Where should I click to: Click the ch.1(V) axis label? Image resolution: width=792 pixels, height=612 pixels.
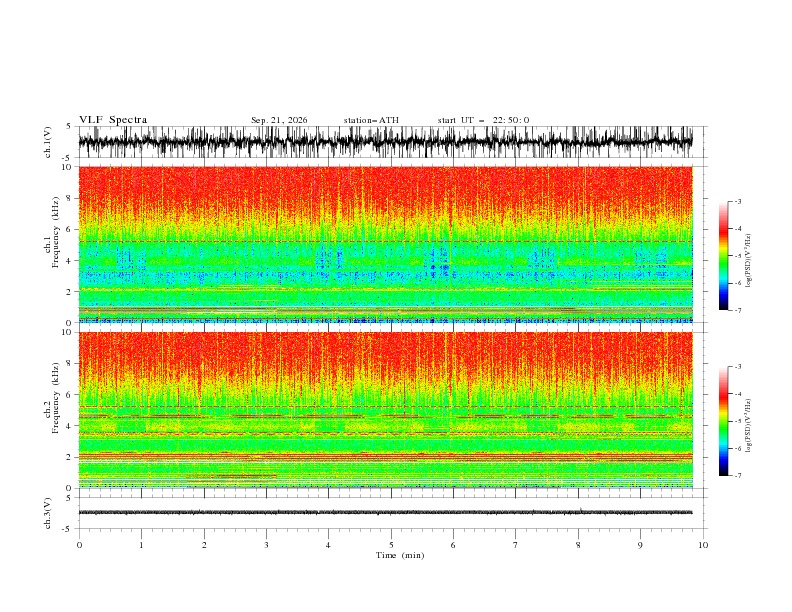point(48,142)
